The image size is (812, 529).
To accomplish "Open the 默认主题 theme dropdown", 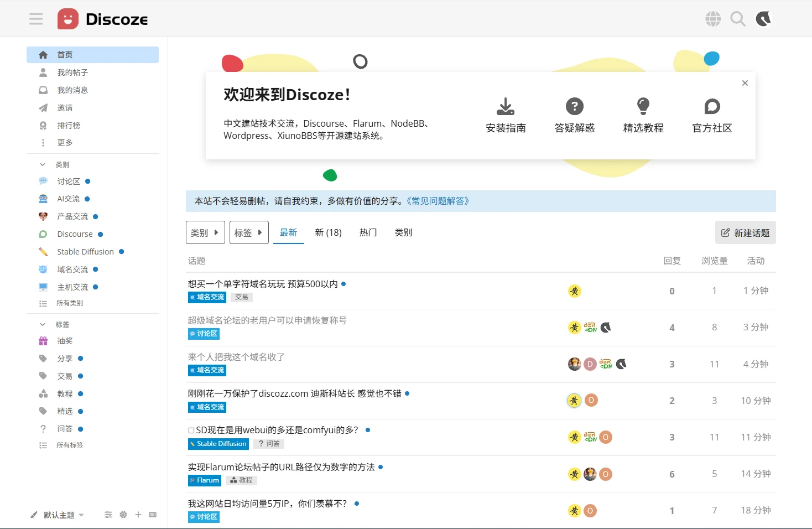I will pyautogui.click(x=57, y=515).
